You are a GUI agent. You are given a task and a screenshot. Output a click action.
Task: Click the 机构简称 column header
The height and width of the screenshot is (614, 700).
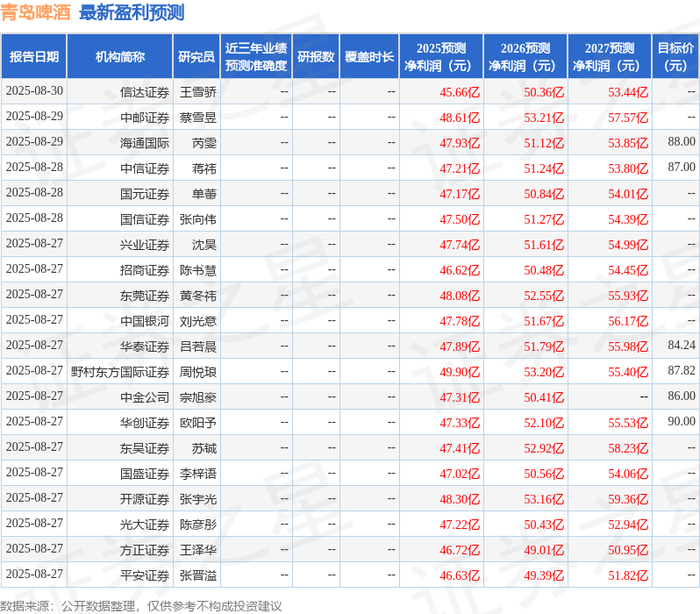[x=119, y=57]
